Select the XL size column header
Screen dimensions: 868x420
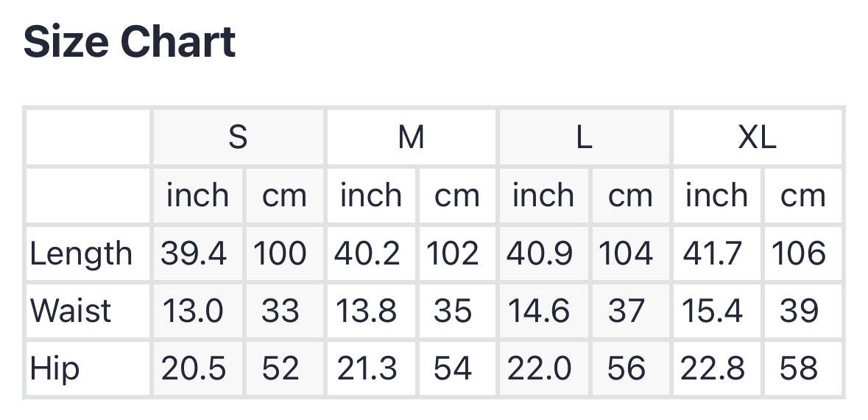tap(757, 138)
